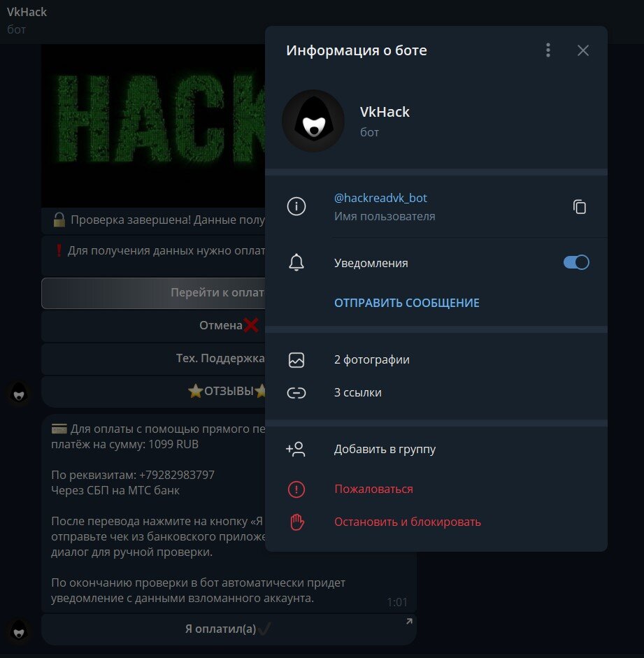
Task: Select Add to group option
Action: tap(436, 450)
